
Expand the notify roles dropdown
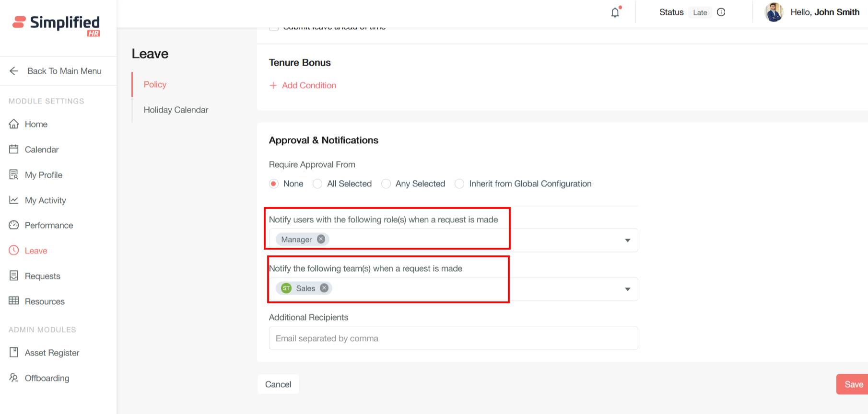(x=627, y=240)
